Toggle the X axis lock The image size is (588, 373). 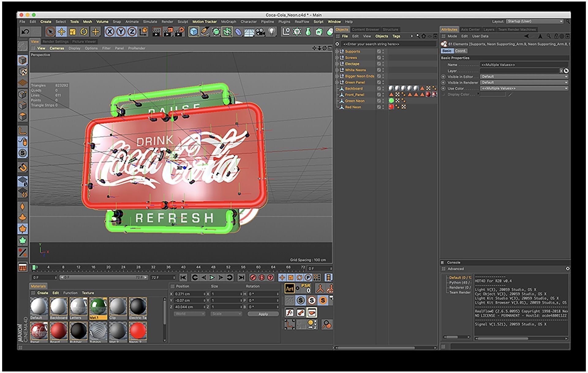pos(110,32)
